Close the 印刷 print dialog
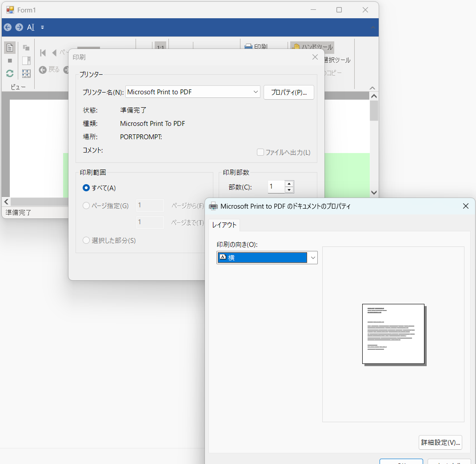Image resolution: width=476 pixels, height=464 pixels. [315, 57]
